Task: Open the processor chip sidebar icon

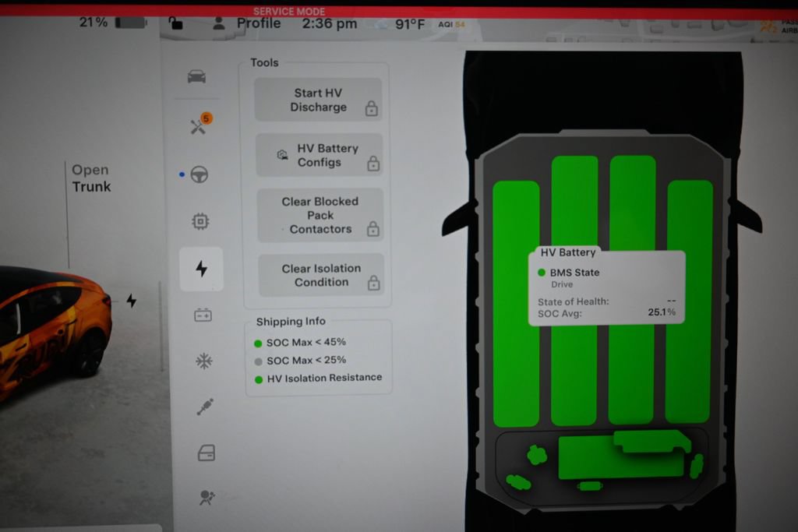Action: pos(200,221)
